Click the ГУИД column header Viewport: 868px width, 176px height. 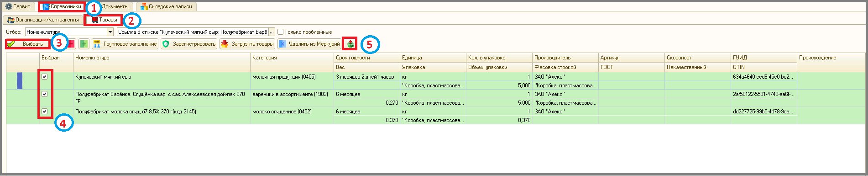click(764, 58)
